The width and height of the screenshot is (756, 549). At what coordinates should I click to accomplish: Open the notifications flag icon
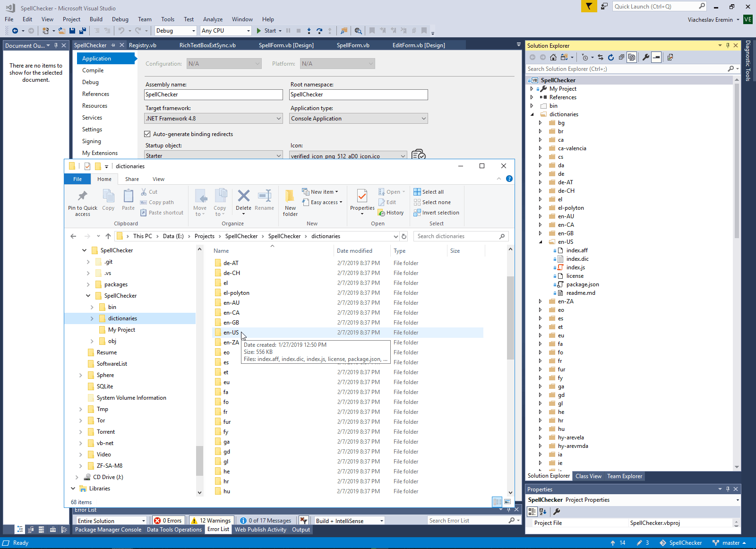pos(589,6)
